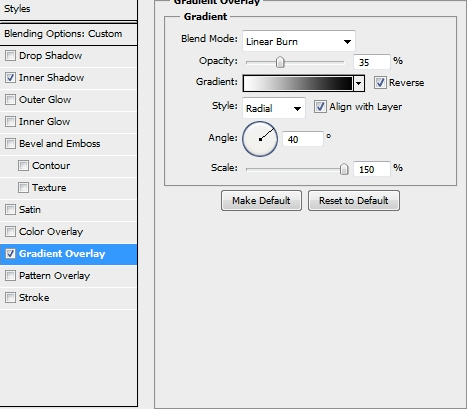Select the Outer Glow style label
Image resolution: width=467 pixels, height=409 pixels.
[45, 100]
